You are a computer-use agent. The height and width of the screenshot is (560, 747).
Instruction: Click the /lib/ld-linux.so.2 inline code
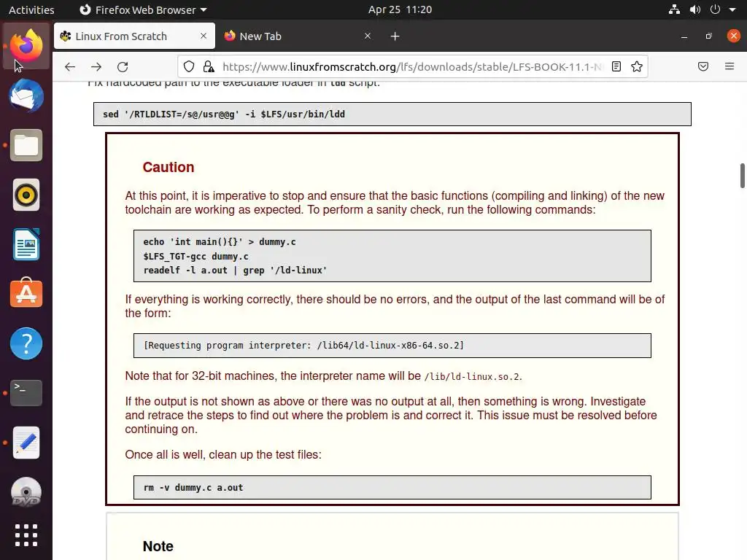473,377
